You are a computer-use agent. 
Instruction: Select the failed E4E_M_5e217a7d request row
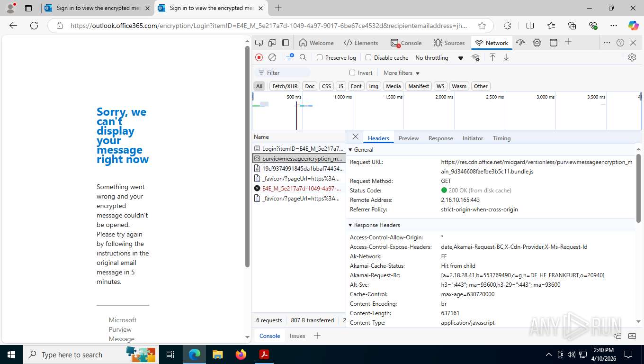click(299, 188)
